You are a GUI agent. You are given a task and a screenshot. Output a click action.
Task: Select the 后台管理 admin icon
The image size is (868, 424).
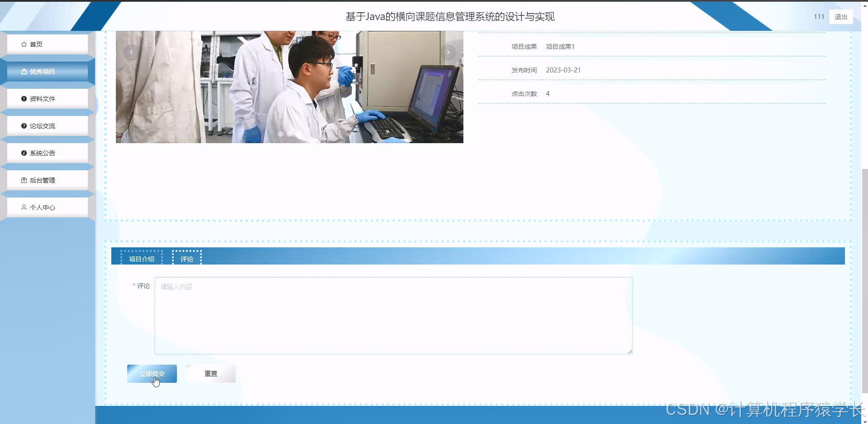[24, 180]
